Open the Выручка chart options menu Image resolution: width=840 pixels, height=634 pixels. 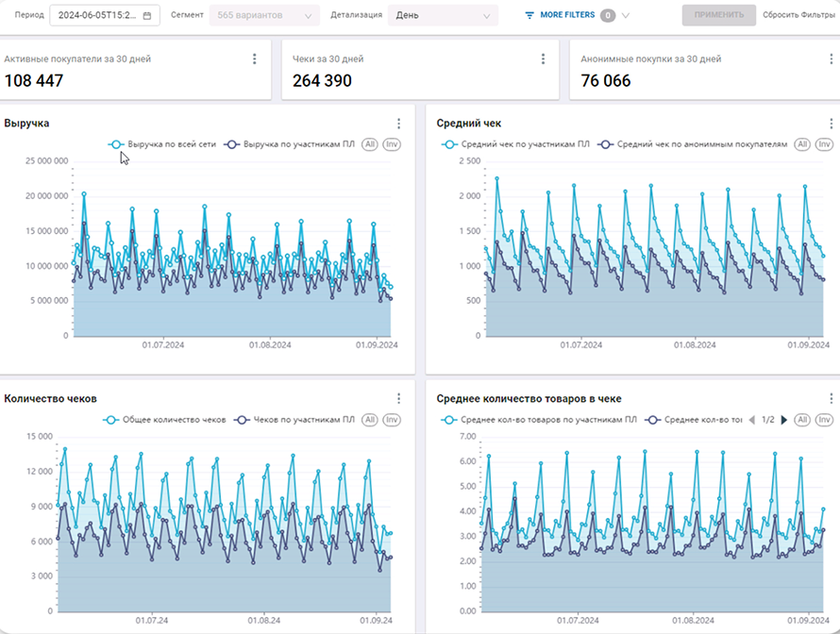pyautogui.click(x=399, y=124)
